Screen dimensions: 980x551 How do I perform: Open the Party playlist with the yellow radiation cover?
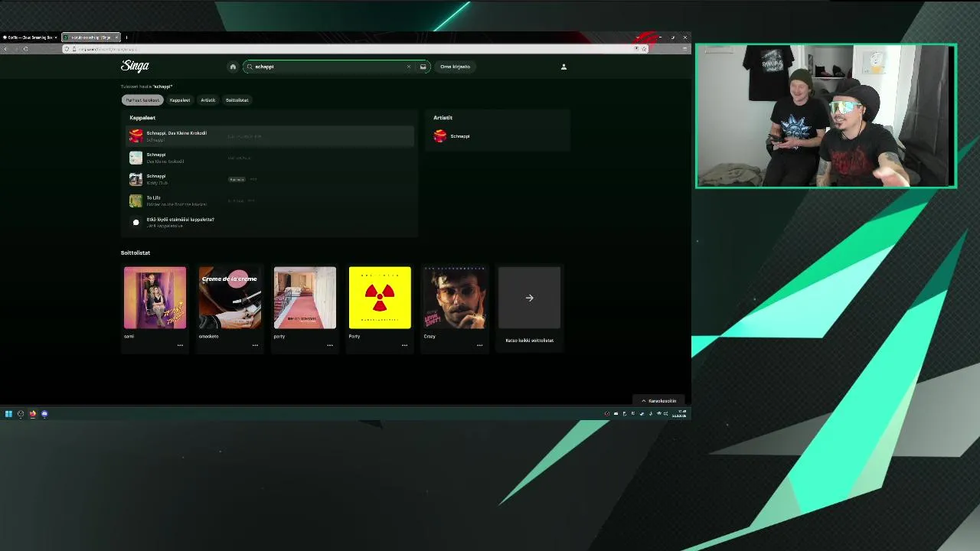click(380, 298)
